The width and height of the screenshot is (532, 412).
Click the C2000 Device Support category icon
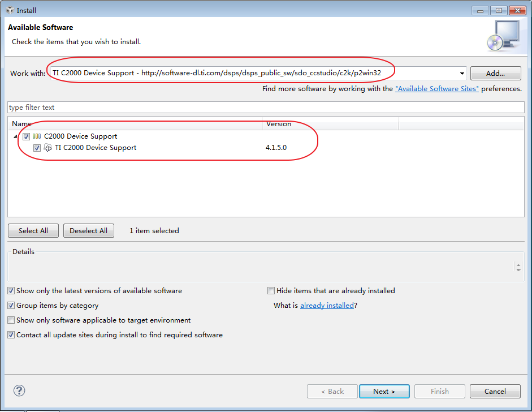[37, 136]
